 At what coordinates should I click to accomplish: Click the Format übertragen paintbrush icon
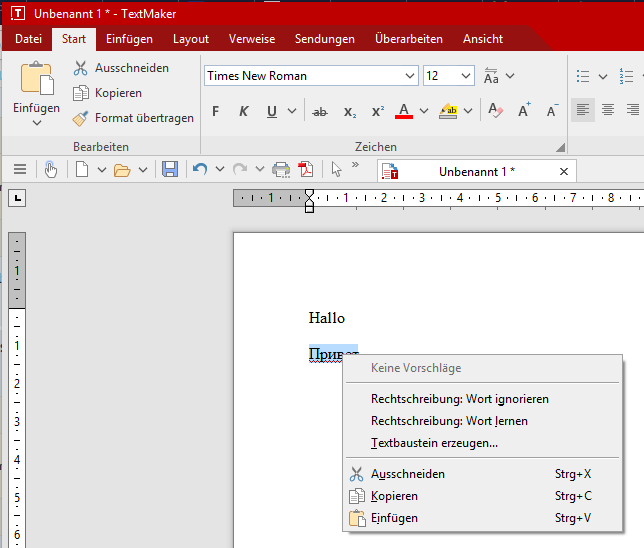tap(80, 118)
